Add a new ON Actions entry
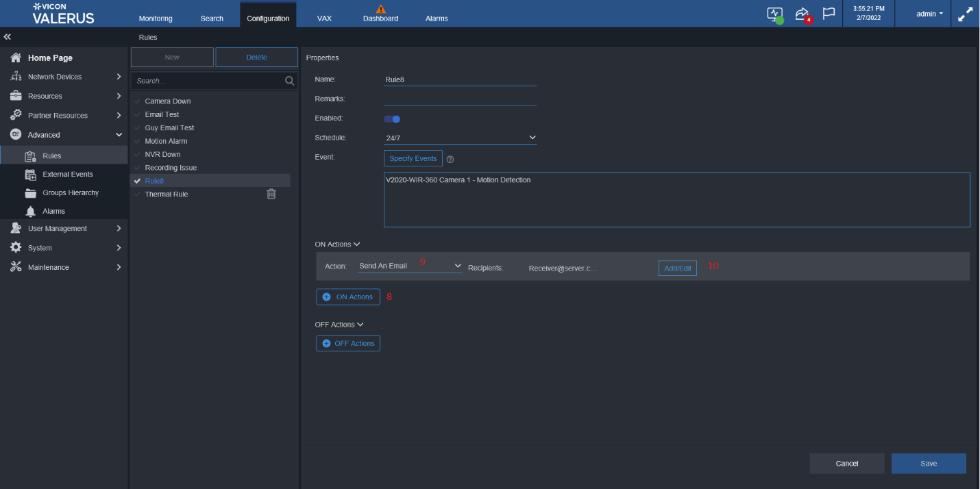This screenshot has width=980, height=489. coord(348,297)
